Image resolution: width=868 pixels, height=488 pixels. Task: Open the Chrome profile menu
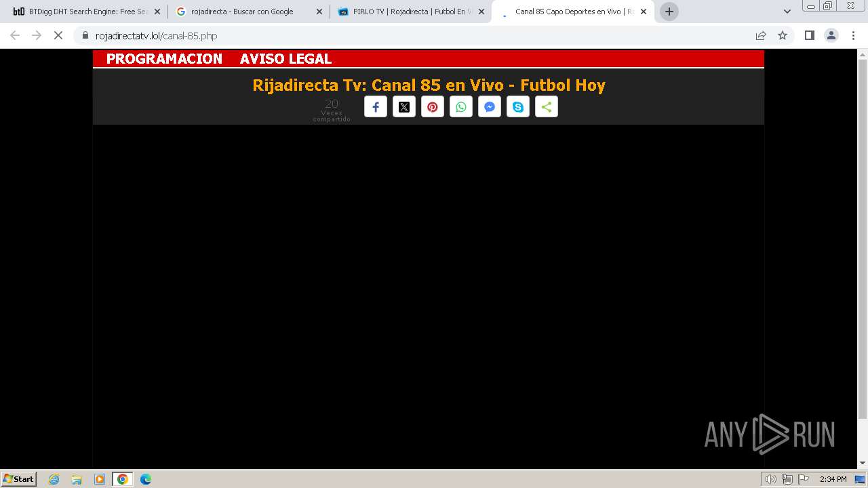831,35
